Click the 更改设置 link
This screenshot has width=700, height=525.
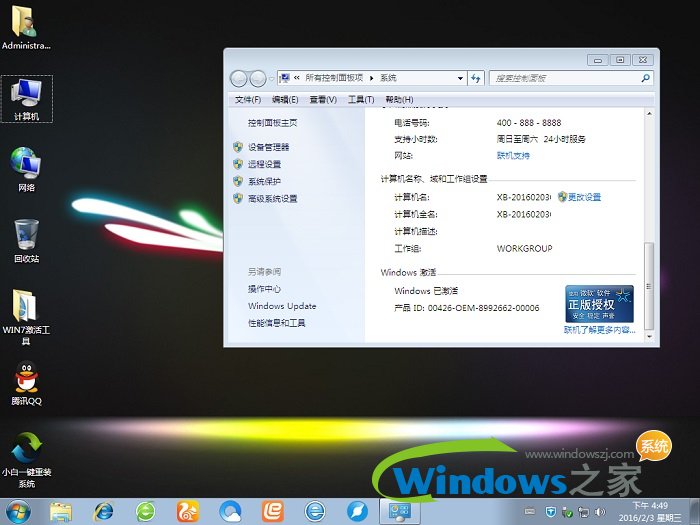pyautogui.click(x=584, y=197)
